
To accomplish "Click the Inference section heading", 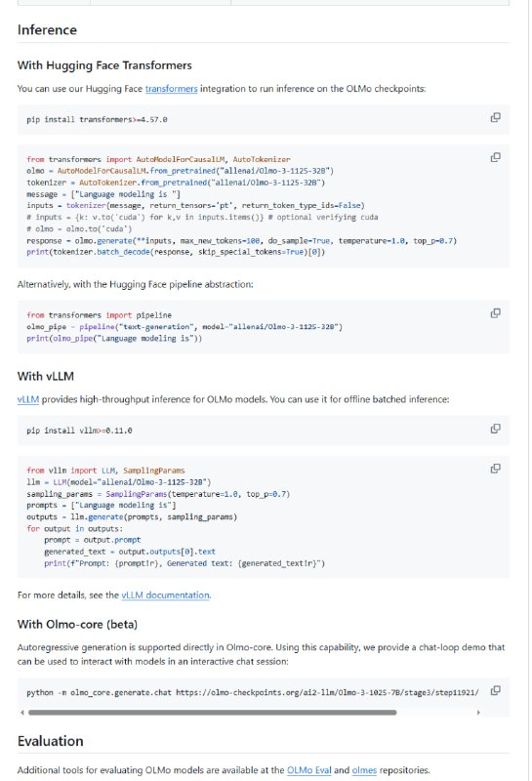I will [47, 30].
